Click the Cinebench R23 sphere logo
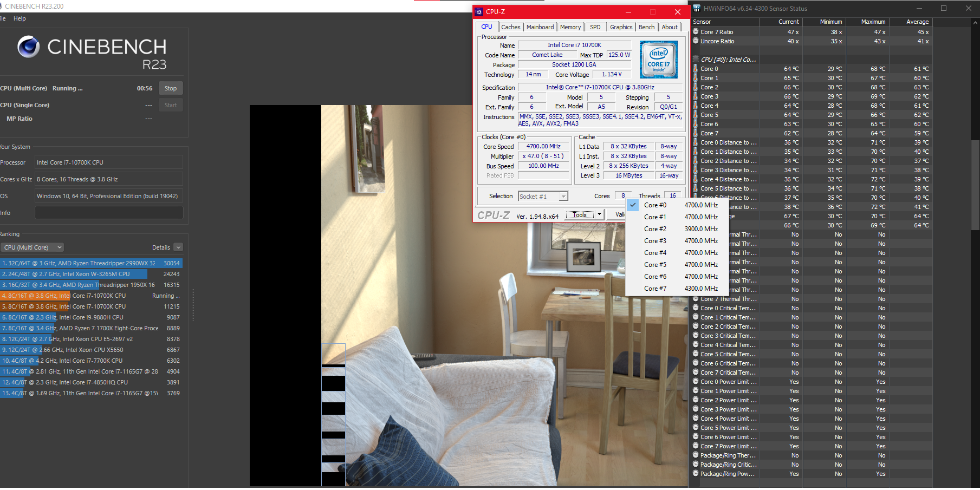This screenshot has height=490, width=980. 29,47
